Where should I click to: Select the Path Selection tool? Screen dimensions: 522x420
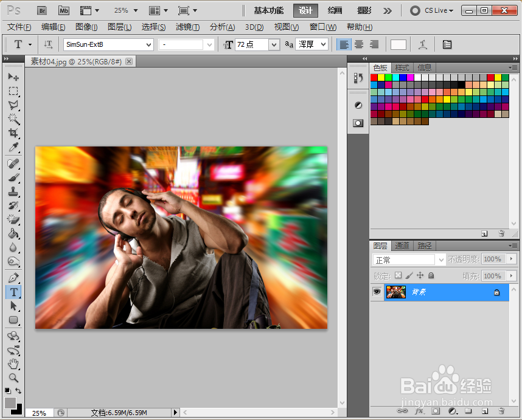click(13, 306)
